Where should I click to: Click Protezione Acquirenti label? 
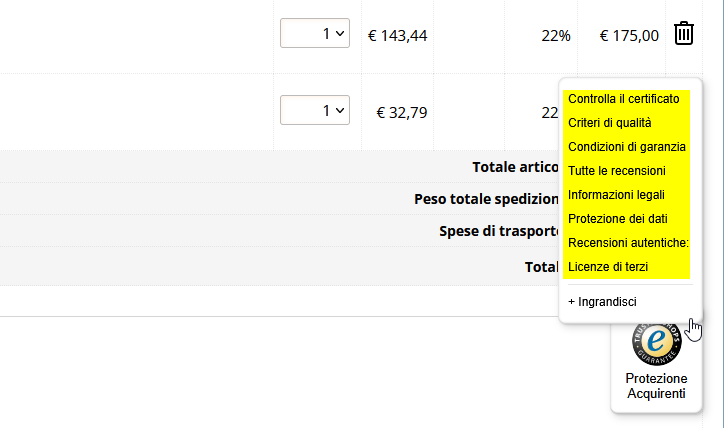(x=656, y=386)
